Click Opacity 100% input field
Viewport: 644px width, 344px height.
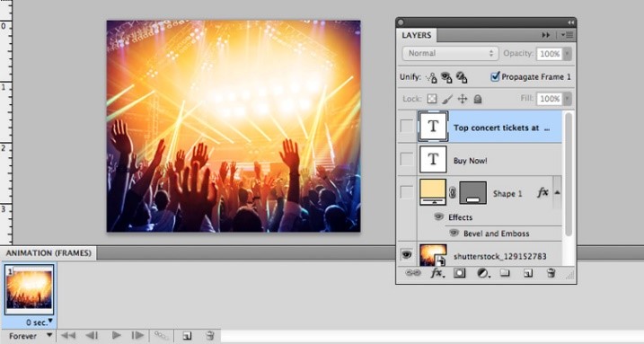(550, 54)
